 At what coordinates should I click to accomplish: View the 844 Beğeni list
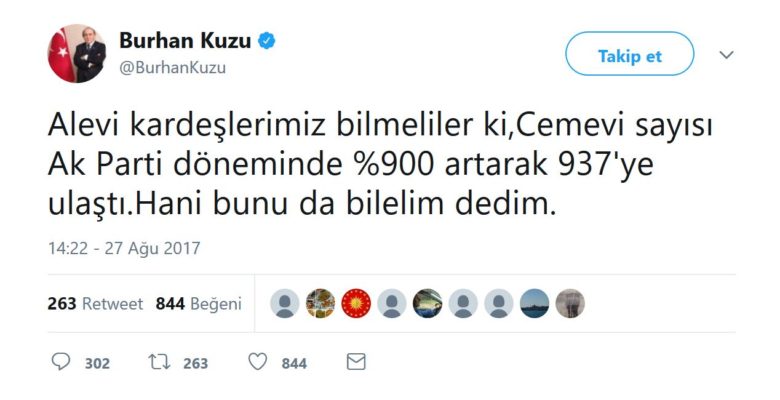click(x=198, y=303)
